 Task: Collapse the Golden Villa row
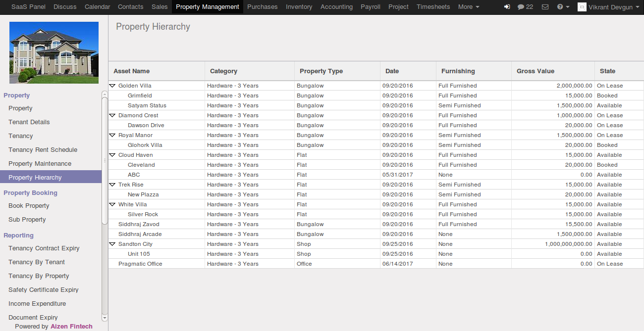coord(112,86)
